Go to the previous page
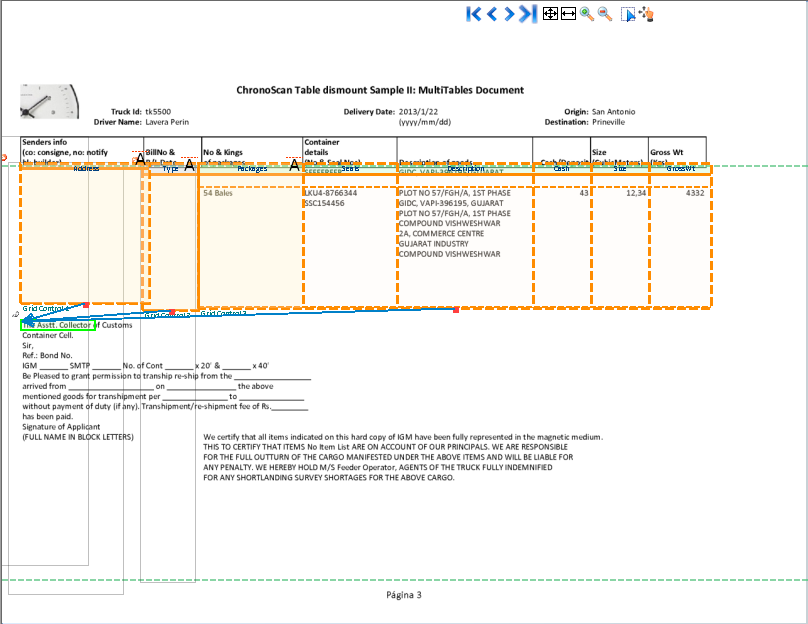Image resolution: width=808 pixels, height=624 pixels. coord(492,14)
